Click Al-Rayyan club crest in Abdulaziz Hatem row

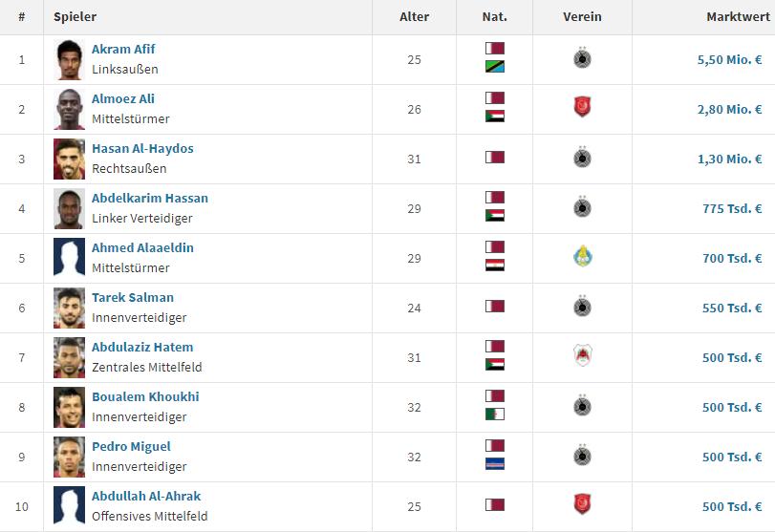(x=582, y=357)
